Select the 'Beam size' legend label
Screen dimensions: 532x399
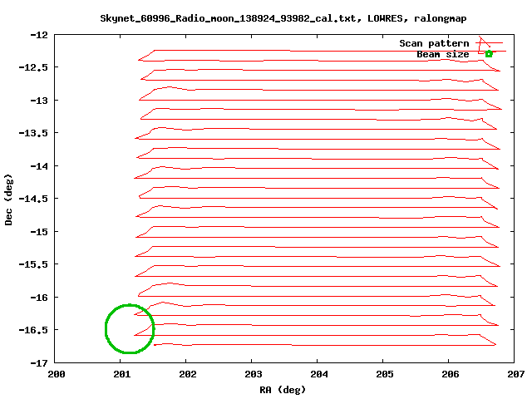tap(443, 54)
